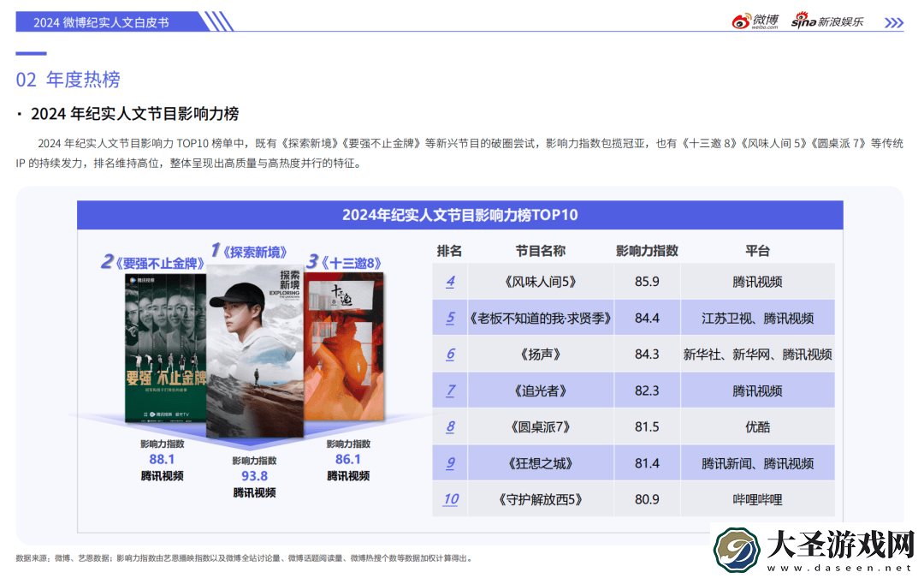Select the 要强不止金牌 poster

166,348
